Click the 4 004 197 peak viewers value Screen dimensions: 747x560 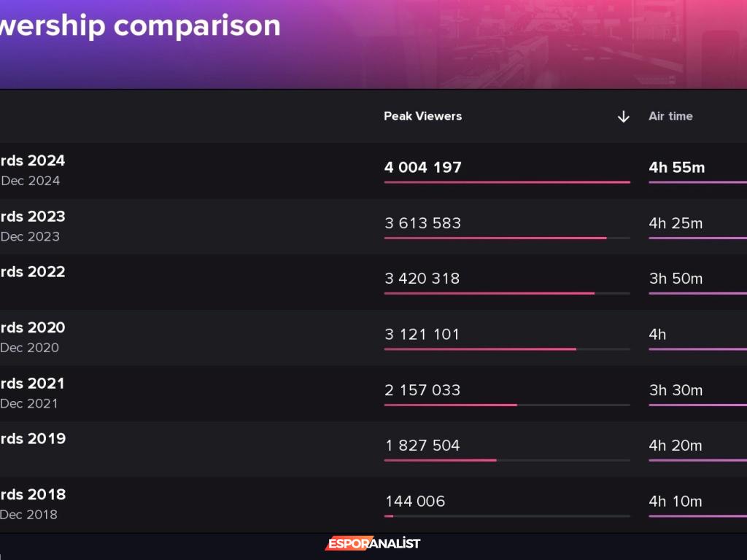coord(423,168)
